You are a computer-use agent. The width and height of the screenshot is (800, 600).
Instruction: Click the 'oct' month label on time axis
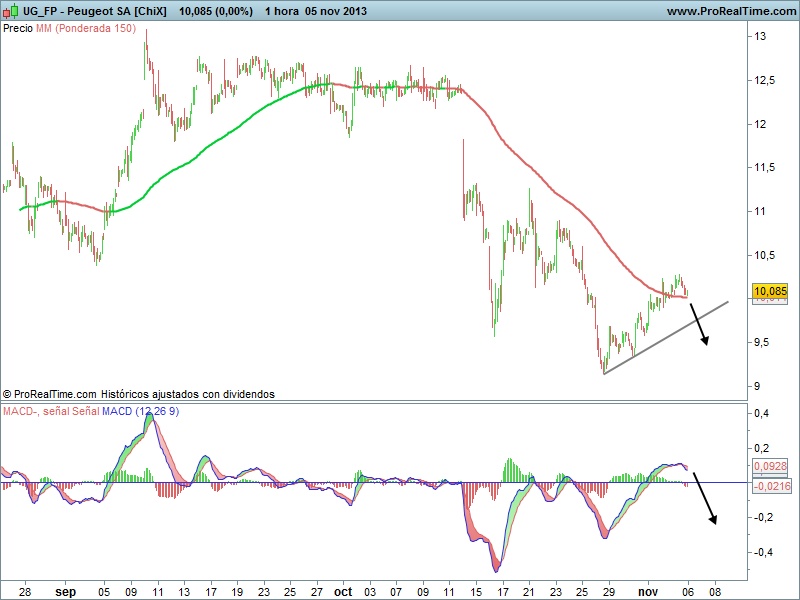point(343,592)
